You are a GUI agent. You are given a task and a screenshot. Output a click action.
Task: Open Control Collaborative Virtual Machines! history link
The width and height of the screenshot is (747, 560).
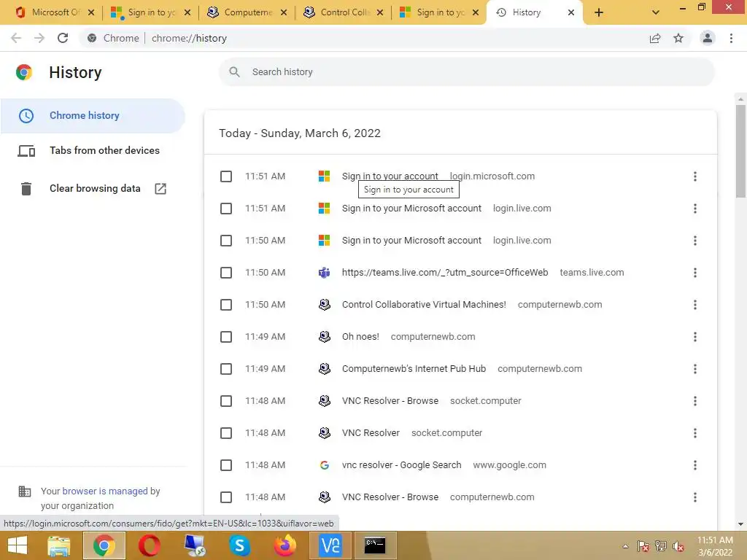coord(424,304)
